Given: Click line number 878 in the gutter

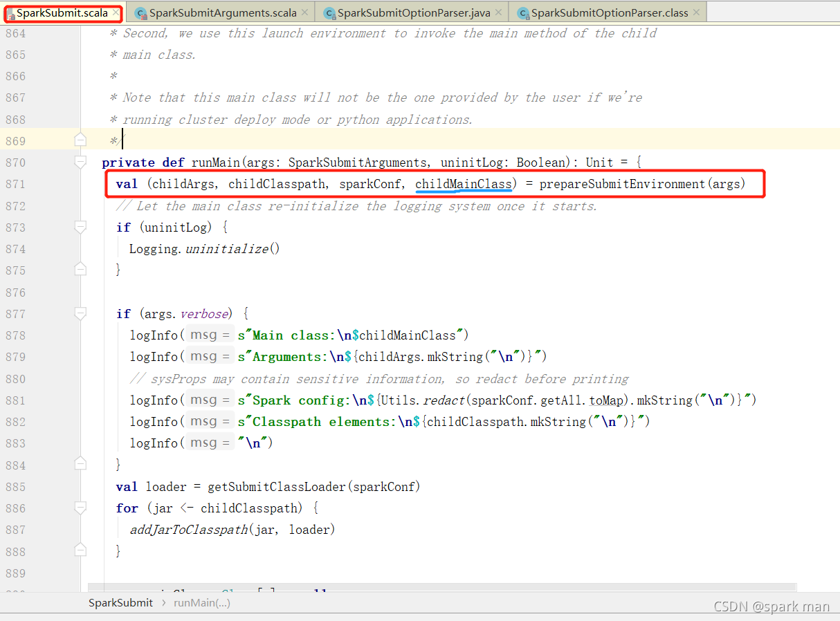Looking at the screenshot, I should tap(15, 335).
